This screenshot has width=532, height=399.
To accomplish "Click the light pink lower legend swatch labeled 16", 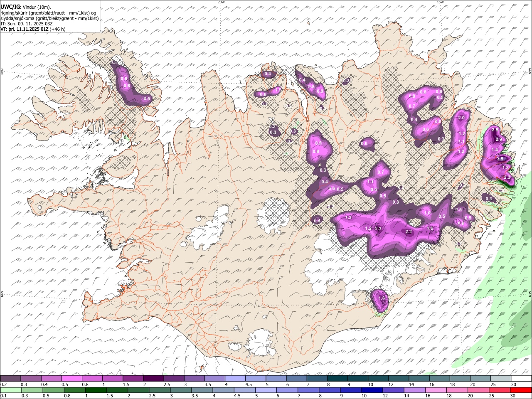I will [436, 390].
